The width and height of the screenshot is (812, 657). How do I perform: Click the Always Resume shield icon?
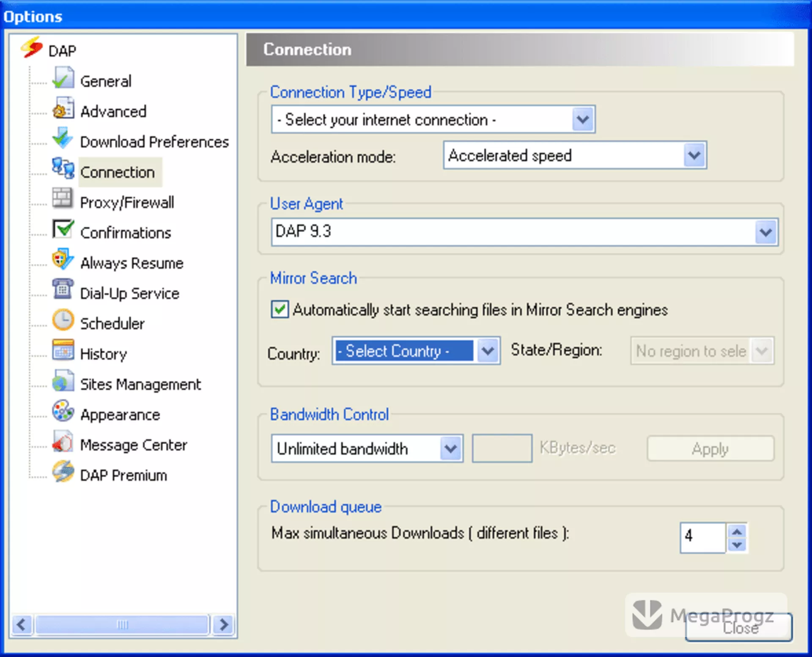coord(63,259)
